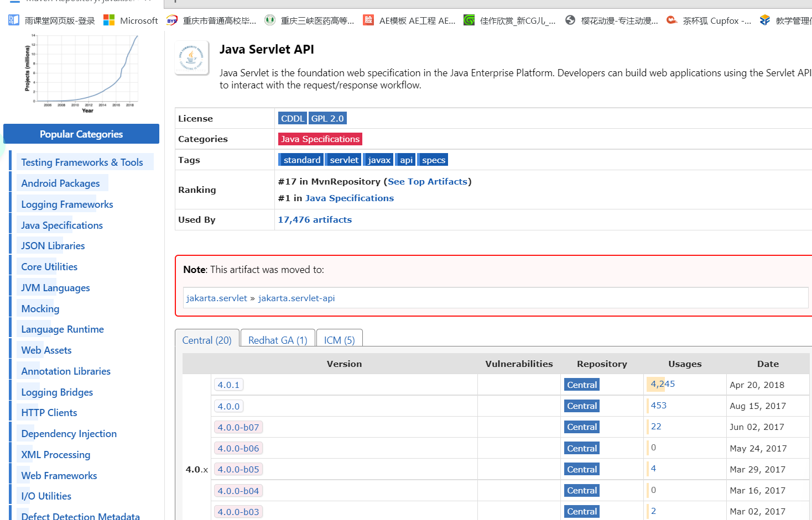
Task: Open the 教学管理 bookmark icon
Action: click(765, 20)
